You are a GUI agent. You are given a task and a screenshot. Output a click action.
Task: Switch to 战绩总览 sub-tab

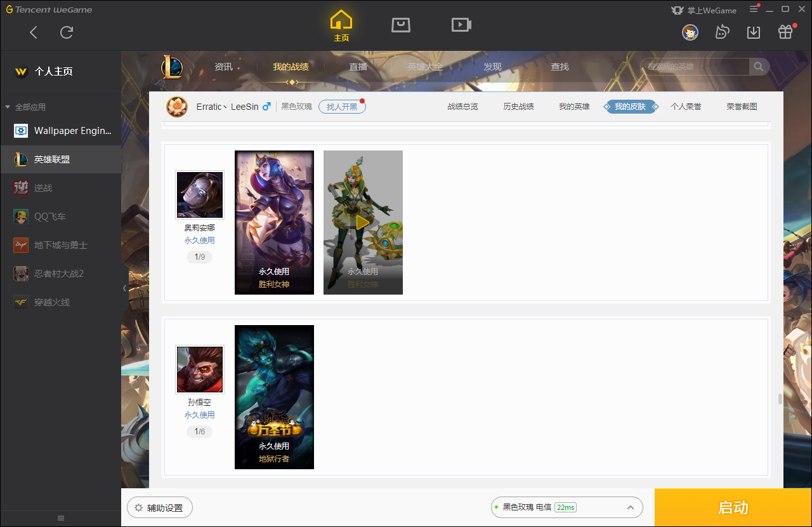[x=462, y=107]
